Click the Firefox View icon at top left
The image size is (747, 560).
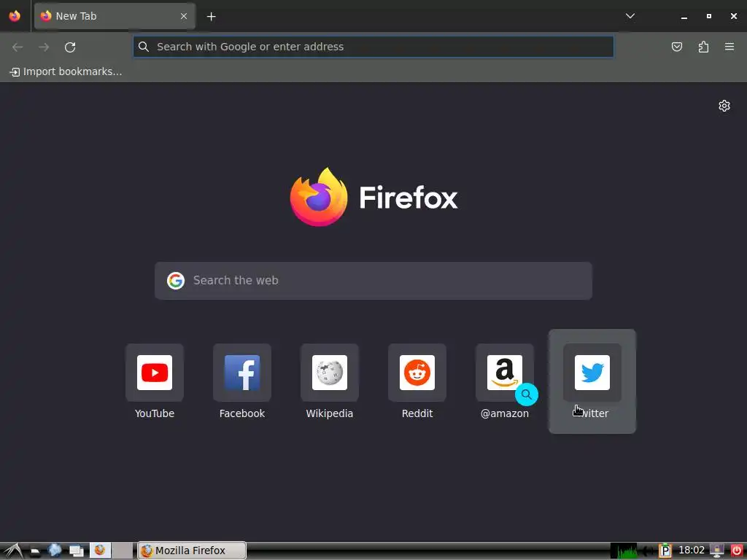[x=15, y=16]
